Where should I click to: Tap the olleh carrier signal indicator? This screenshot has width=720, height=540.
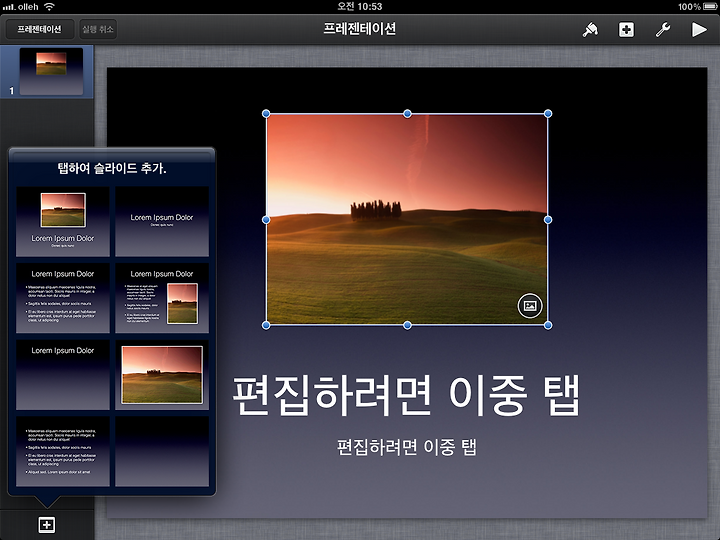coord(21,7)
